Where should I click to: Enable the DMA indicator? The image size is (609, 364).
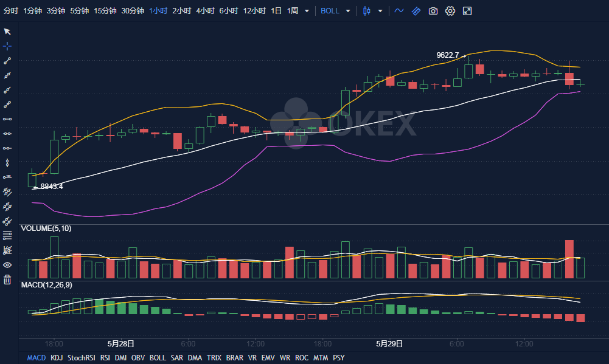195,358
